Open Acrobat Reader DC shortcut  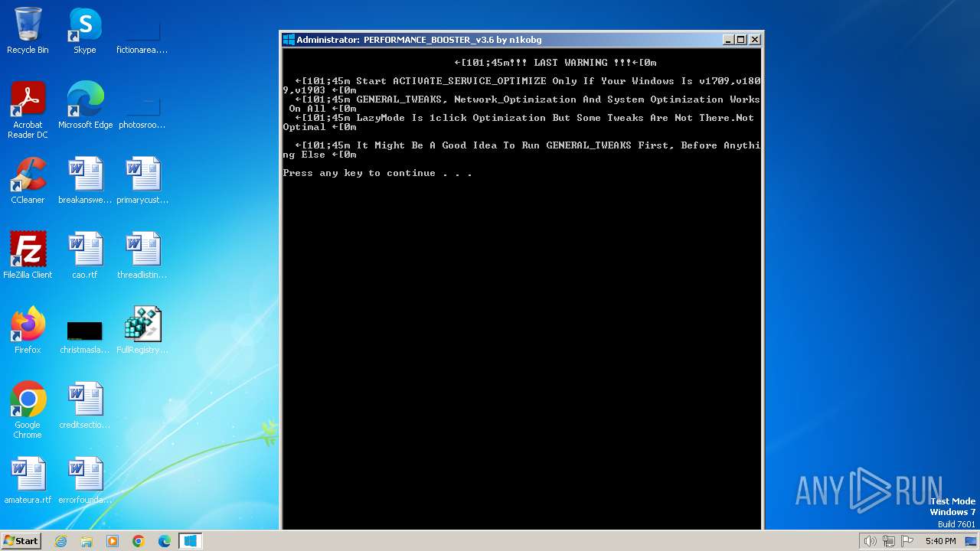click(28, 111)
